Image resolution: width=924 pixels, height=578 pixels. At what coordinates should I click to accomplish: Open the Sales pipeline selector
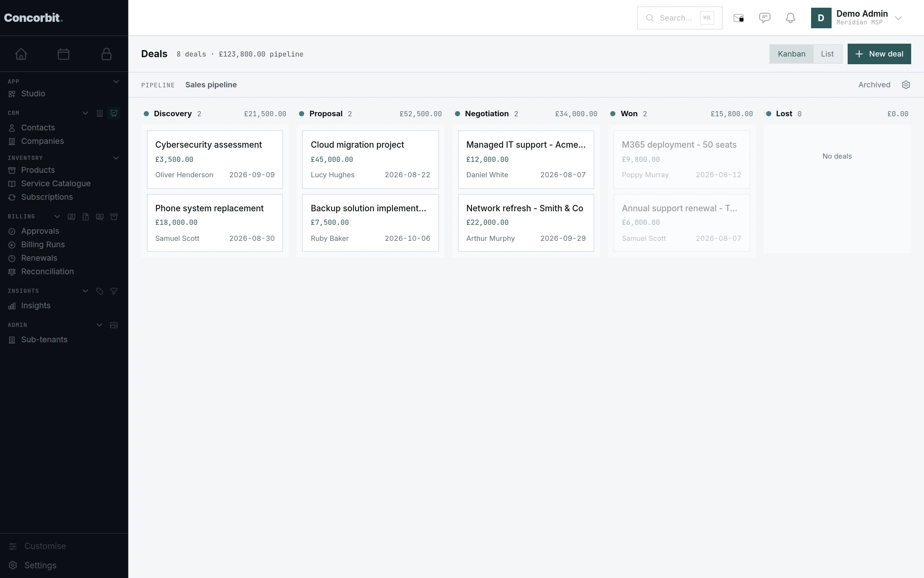pos(211,85)
